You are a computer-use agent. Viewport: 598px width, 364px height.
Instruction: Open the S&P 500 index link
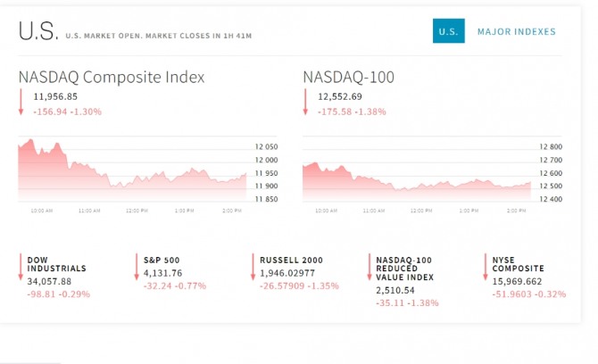click(160, 260)
